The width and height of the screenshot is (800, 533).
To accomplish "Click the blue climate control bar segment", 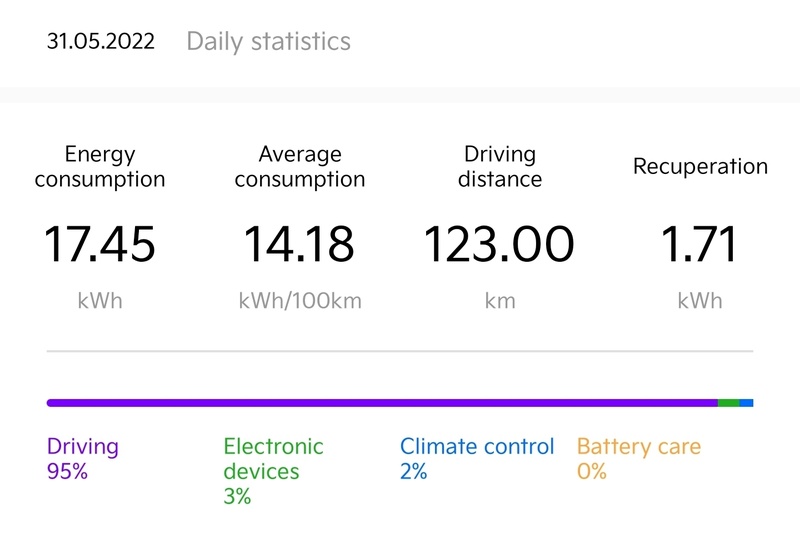I will point(746,403).
